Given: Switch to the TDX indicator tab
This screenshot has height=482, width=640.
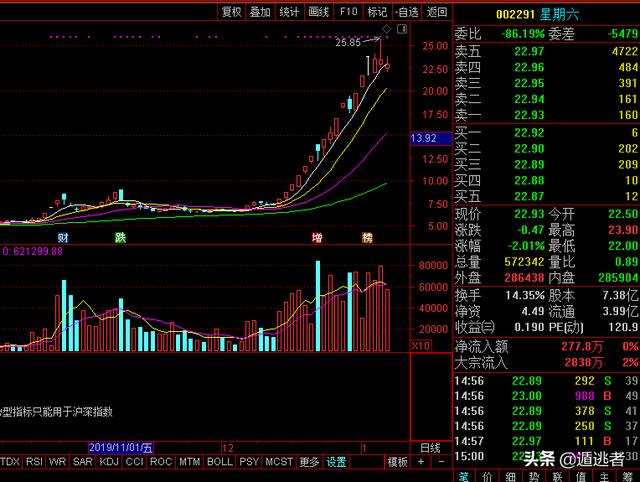Looking at the screenshot, I should pos(10,462).
